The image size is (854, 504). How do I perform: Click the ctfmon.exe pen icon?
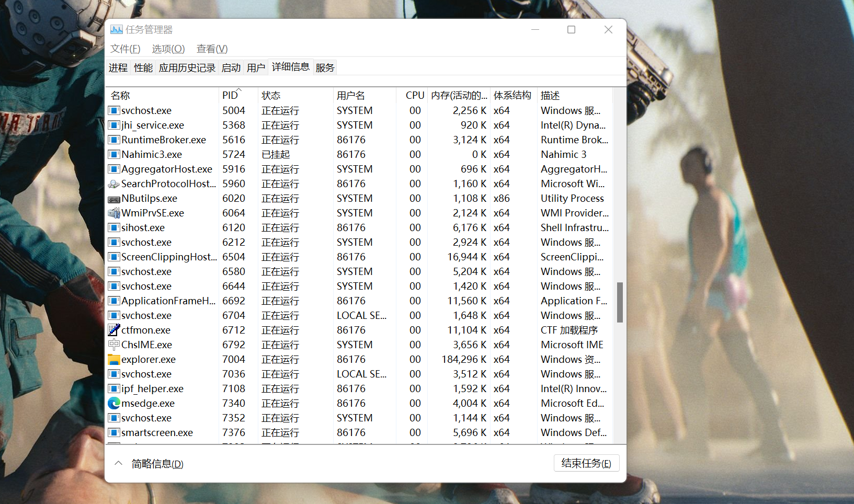click(x=113, y=330)
